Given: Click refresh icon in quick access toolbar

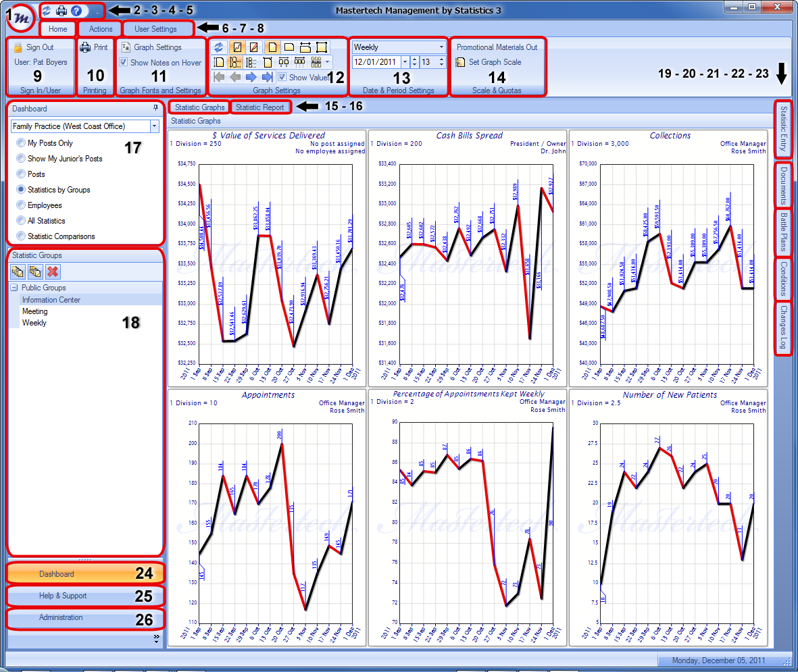Looking at the screenshot, I should pos(47,11).
